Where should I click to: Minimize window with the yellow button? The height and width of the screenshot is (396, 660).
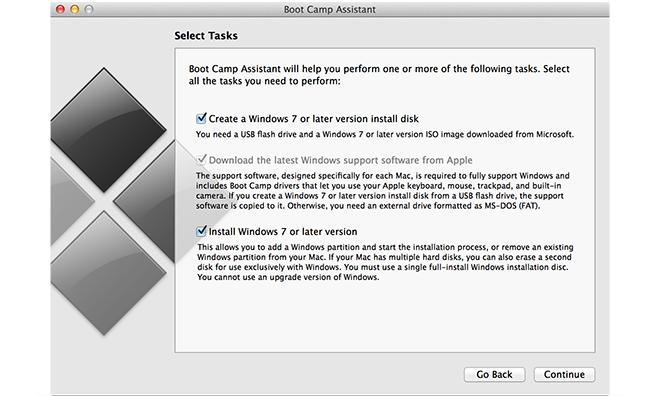(x=75, y=9)
